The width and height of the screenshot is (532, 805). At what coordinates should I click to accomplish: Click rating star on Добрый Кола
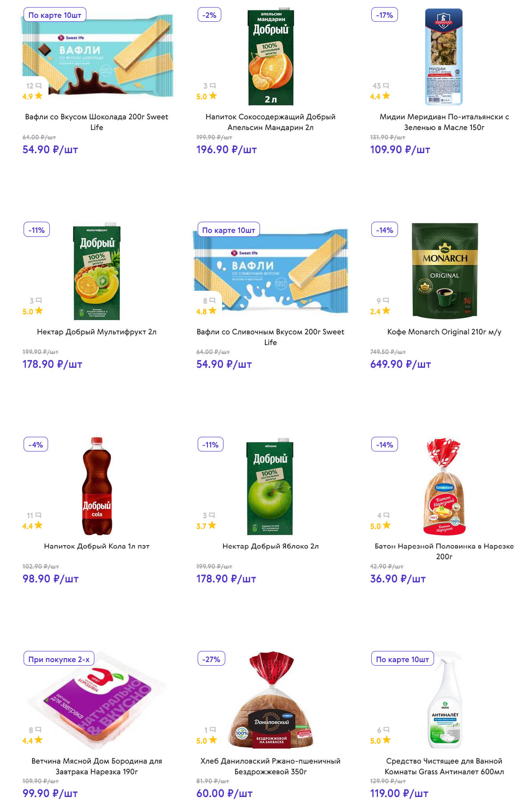coord(39,525)
